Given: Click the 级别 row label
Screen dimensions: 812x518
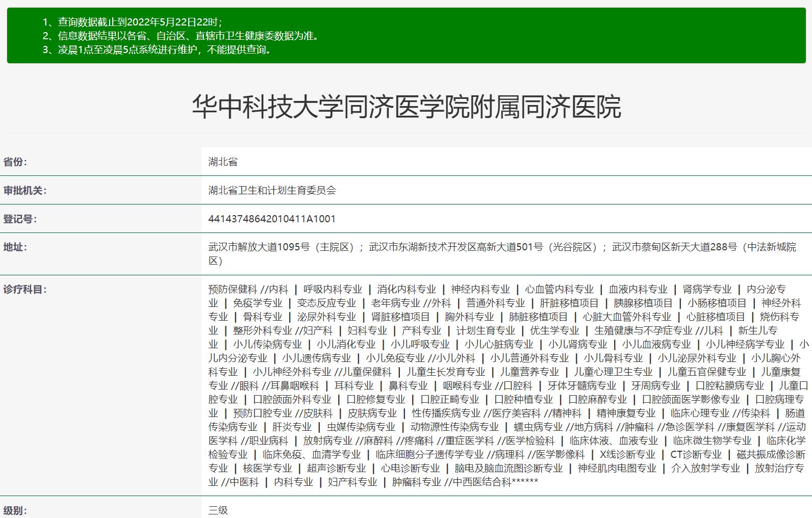Looking at the screenshot, I should [15, 511].
